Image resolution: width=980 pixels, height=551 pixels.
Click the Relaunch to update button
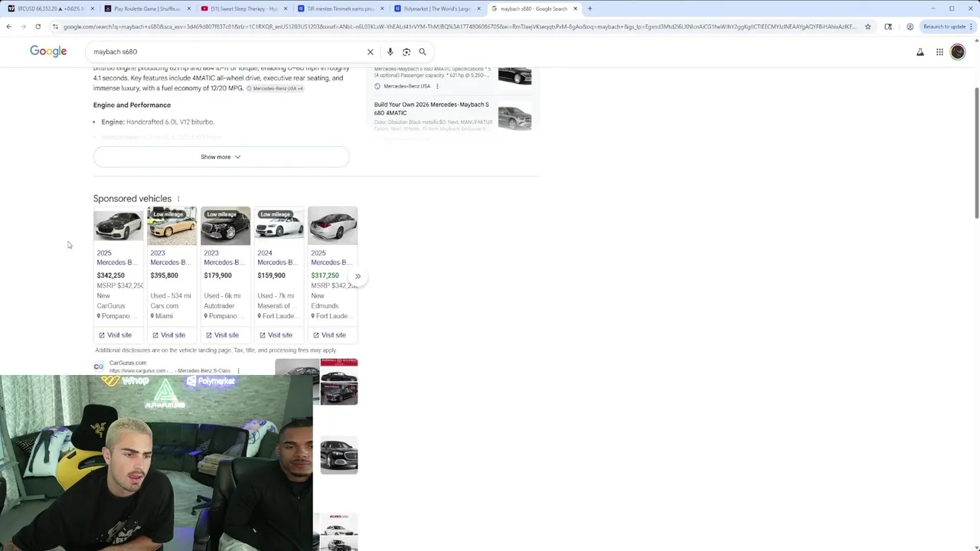(x=948, y=27)
